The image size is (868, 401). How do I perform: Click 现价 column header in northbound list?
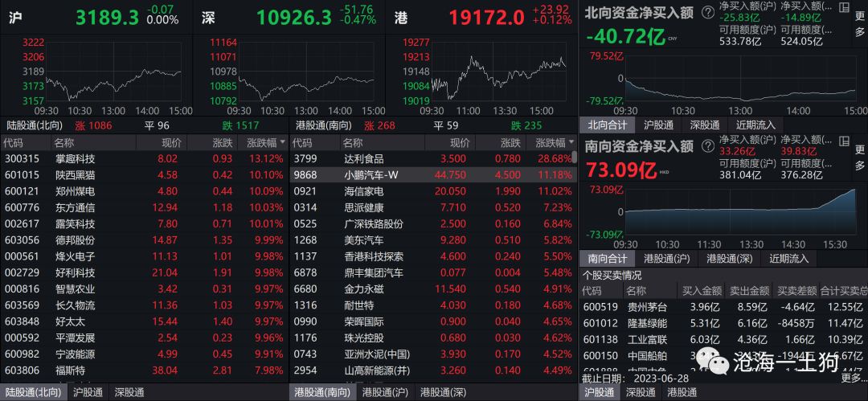(149, 142)
